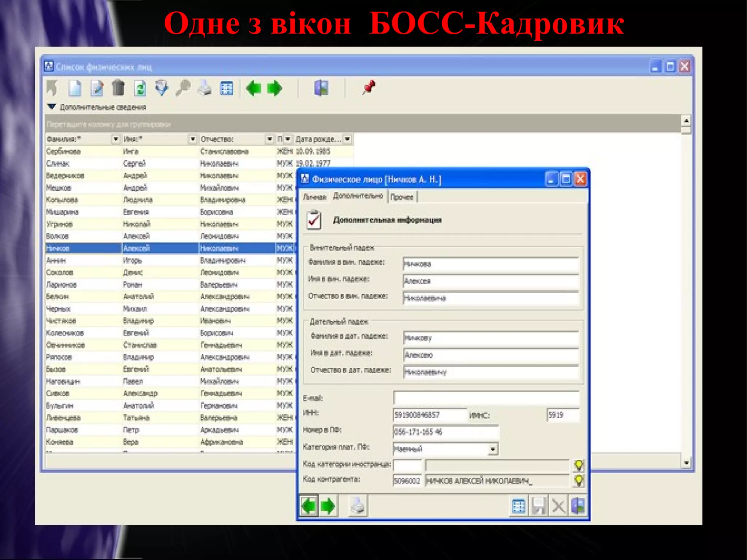Click the green left arrow in the dialog footer
The image size is (747, 560).
click(x=309, y=506)
